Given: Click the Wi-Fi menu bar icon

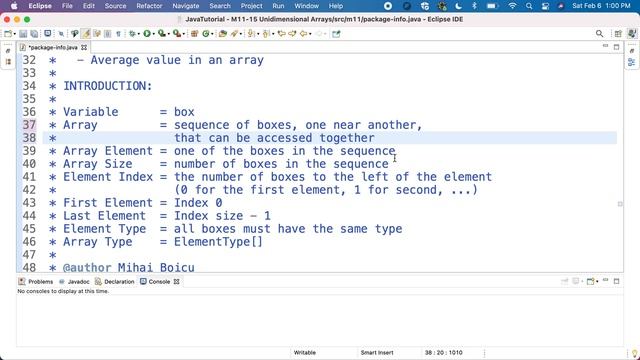Looking at the screenshot, I should pyautogui.click(x=513, y=6).
